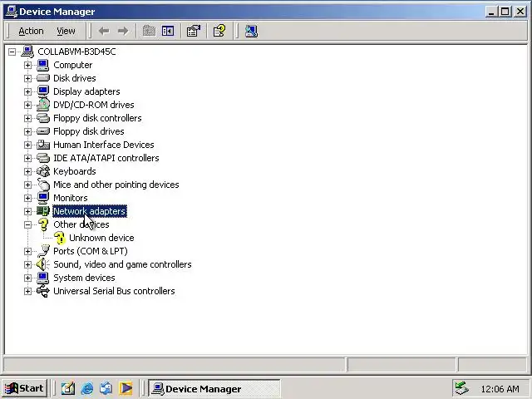
Task: Click the Computer category icon
Action: (43, 65)
